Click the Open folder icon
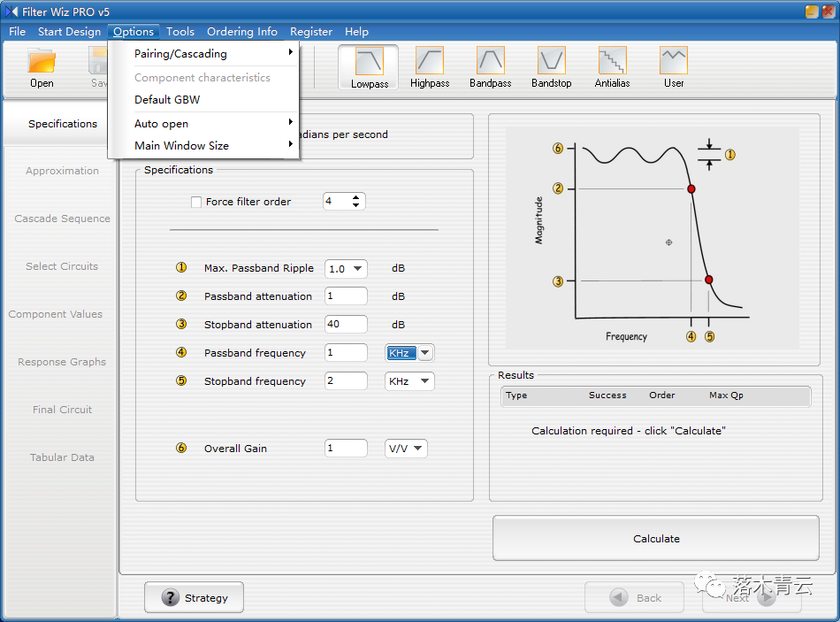 [x=42, y=61]
